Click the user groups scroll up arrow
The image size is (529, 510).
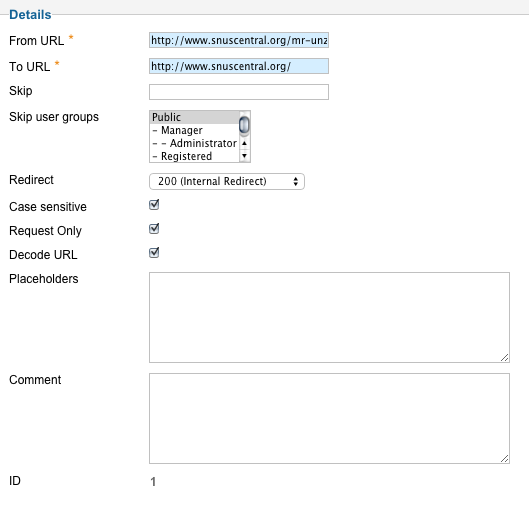245,143
